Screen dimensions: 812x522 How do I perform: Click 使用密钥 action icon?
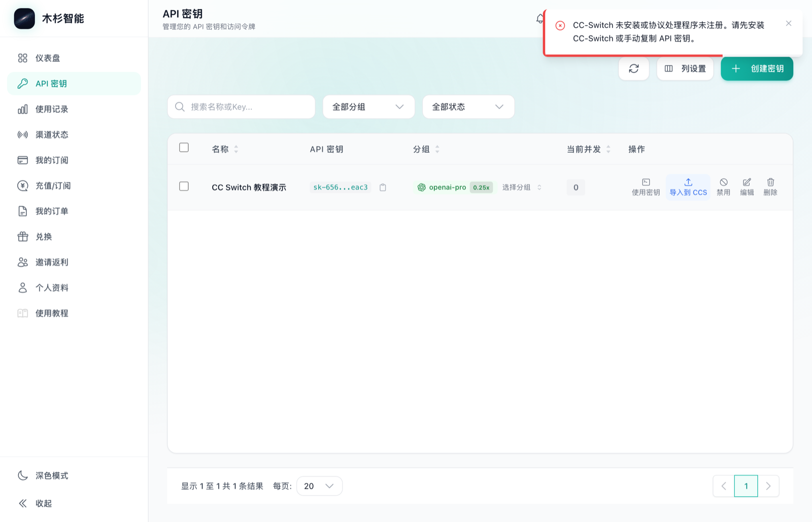tap(646, 187)
